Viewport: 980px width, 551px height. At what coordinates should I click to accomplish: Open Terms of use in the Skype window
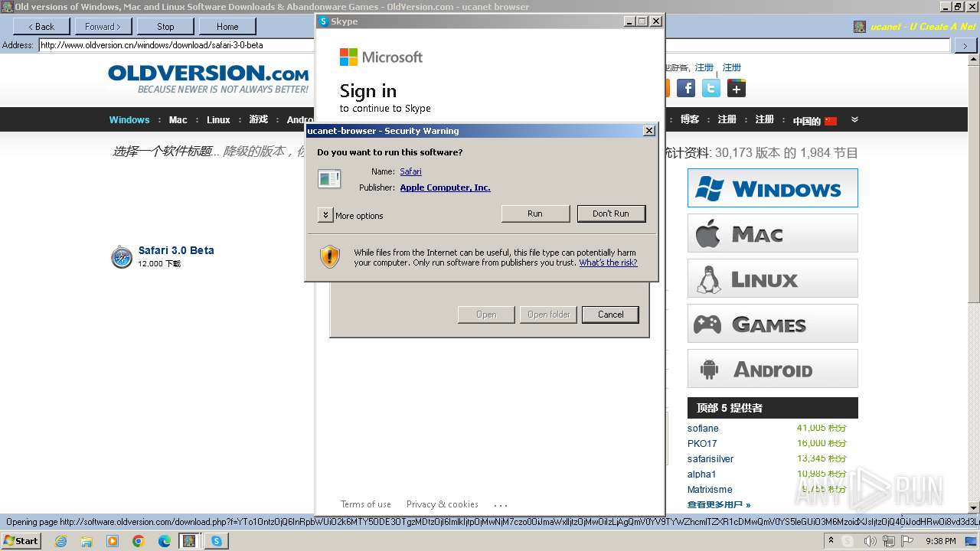(x=366, y=504)
